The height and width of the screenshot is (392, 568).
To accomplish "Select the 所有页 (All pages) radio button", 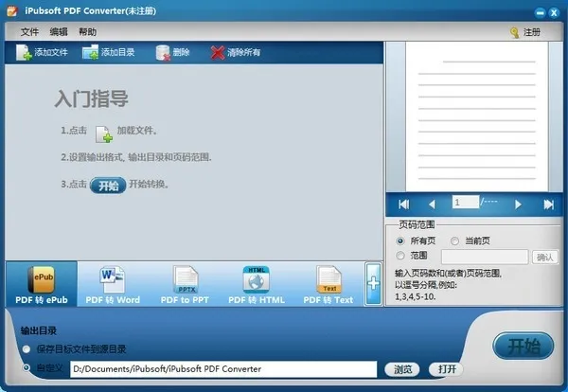I will [x=400, y=241].
